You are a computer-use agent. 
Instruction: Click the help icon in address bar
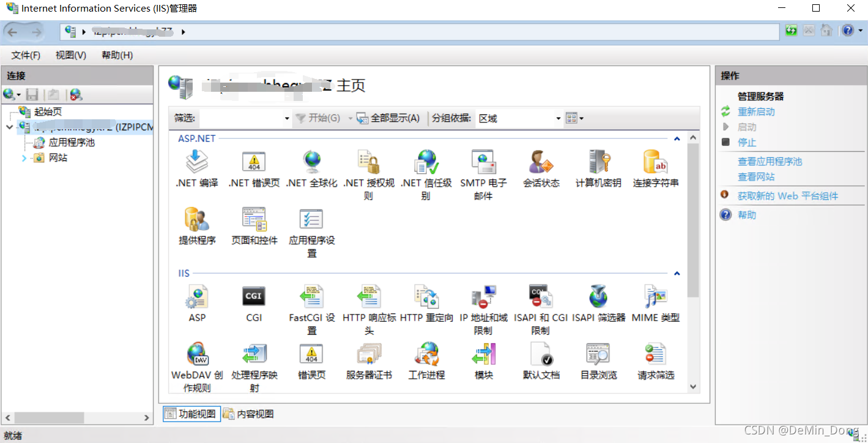(847, 30)
